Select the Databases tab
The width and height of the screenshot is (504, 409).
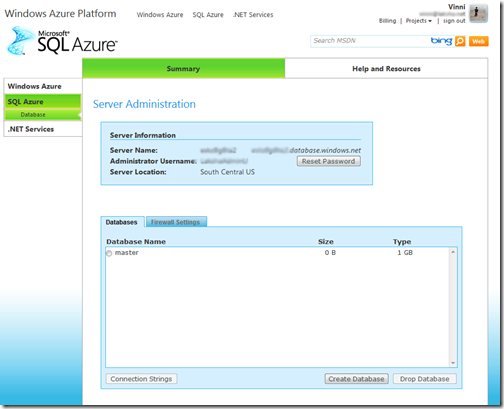pos(122,222)
